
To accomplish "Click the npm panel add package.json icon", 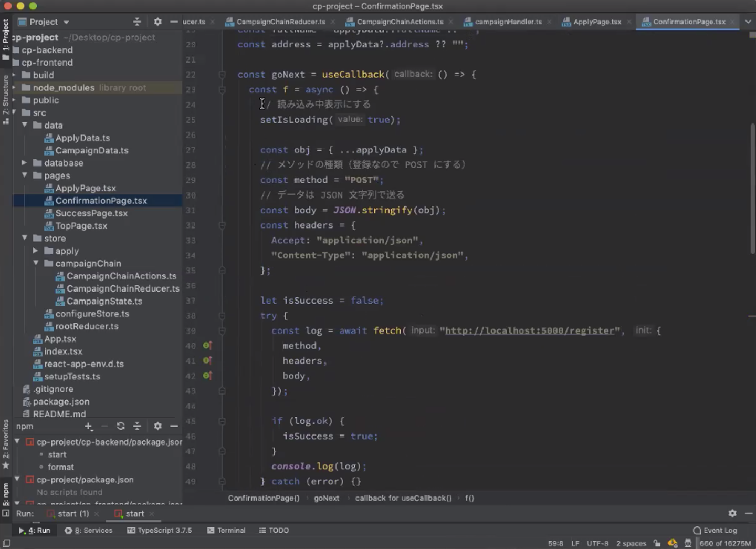I will point(89,426).
